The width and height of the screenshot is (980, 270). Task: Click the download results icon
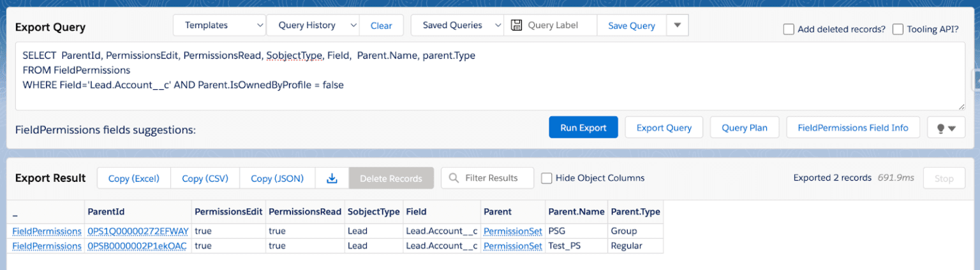[332, 179]
